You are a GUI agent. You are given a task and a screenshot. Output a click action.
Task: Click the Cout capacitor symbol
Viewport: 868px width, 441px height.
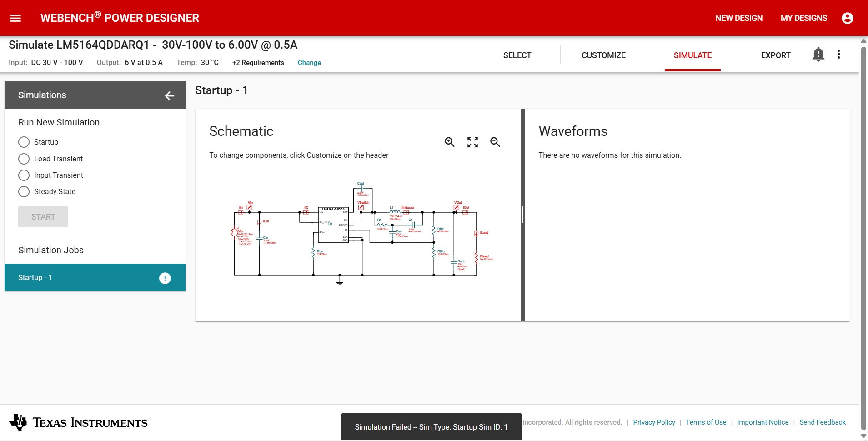[x=454, y=262]
